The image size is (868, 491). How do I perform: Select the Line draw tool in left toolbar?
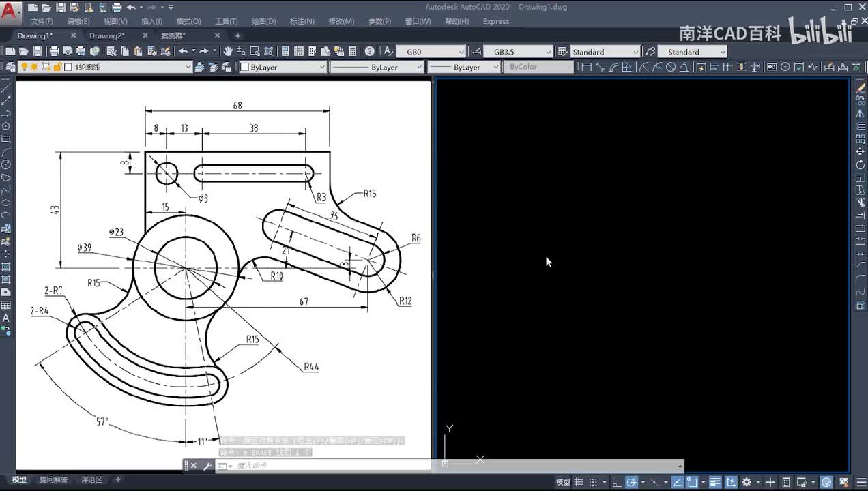point(5,87)
